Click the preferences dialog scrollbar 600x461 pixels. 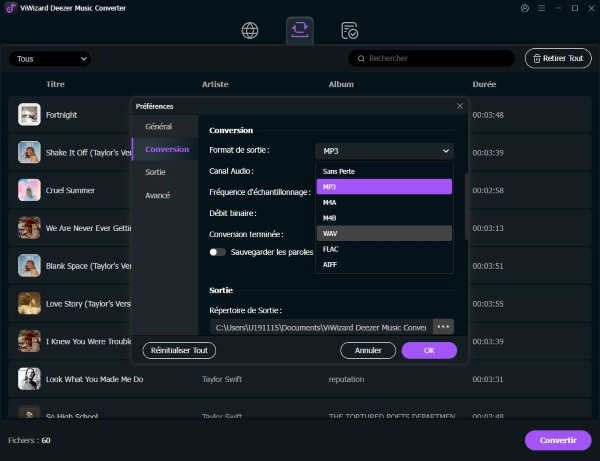(x=466, y=207)
